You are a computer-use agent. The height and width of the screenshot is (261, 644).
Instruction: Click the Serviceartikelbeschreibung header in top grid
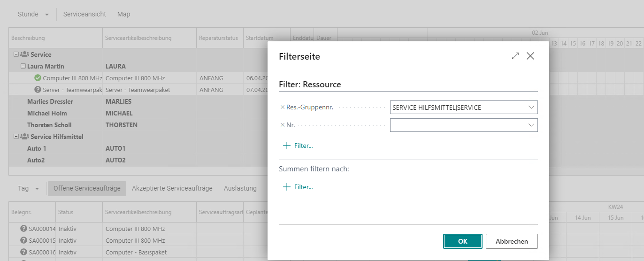point(149,38)
